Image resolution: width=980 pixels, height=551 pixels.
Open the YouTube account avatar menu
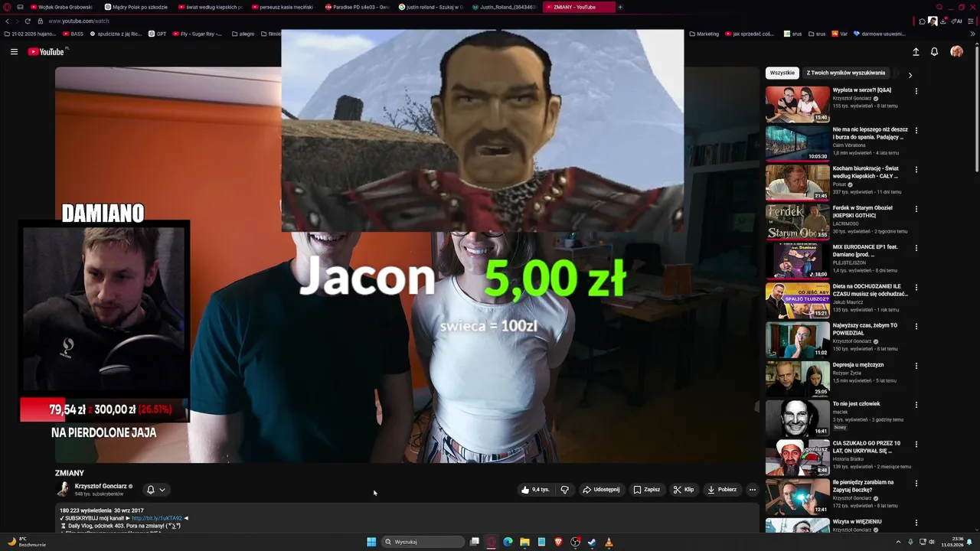(956, 51)
